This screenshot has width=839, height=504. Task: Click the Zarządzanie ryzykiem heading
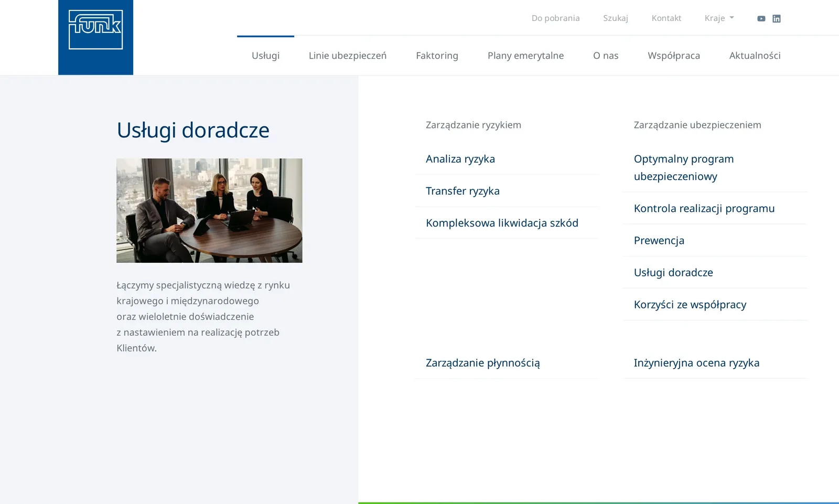[x=474, y=125]
